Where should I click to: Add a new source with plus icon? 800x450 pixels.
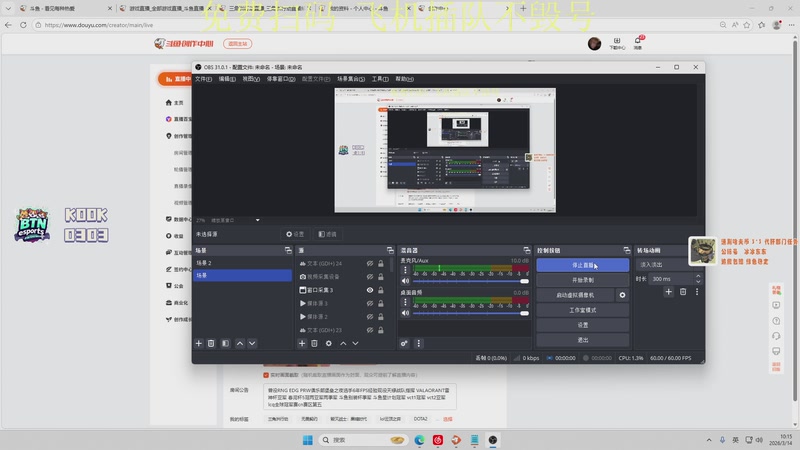click(302, 343)
